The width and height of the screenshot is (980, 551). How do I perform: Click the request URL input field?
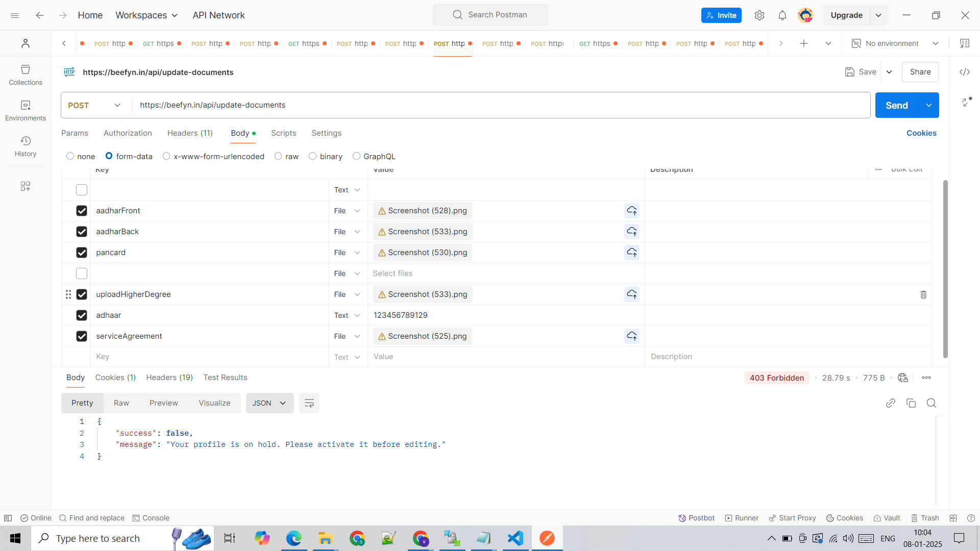tap(501, 105)
